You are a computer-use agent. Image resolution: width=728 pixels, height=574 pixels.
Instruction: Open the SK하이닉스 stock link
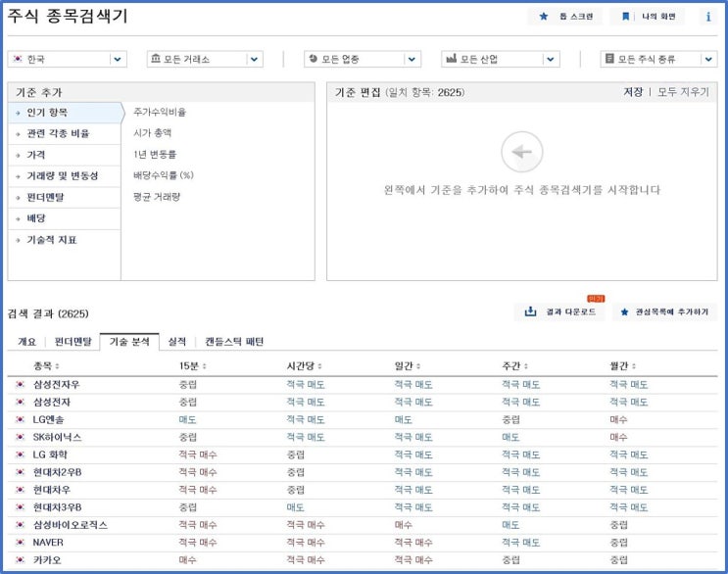(57, 437)
